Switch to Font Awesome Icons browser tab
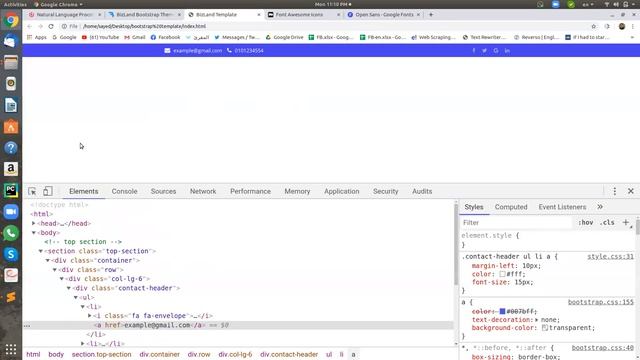The width and height of the screenshot is (640, 360). [299, 14]
